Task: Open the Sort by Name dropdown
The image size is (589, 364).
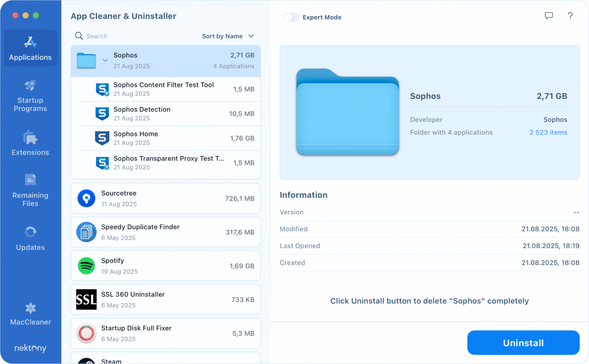Action: (227, 36)
